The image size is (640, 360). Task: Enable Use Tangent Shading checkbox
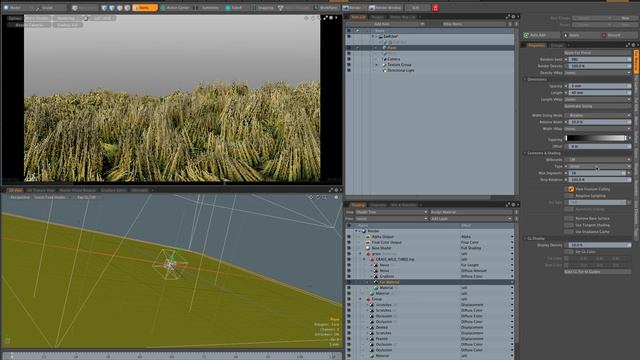point(569,225)
